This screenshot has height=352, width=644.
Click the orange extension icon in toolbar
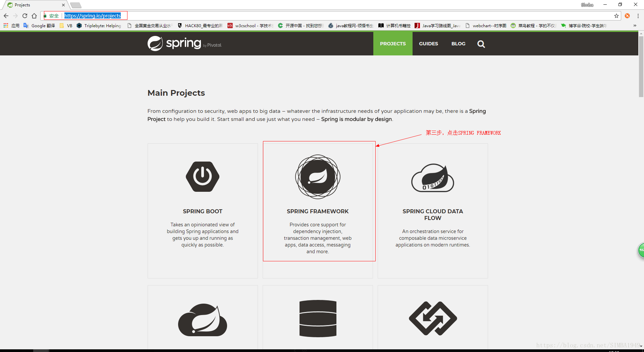(627, 16)
